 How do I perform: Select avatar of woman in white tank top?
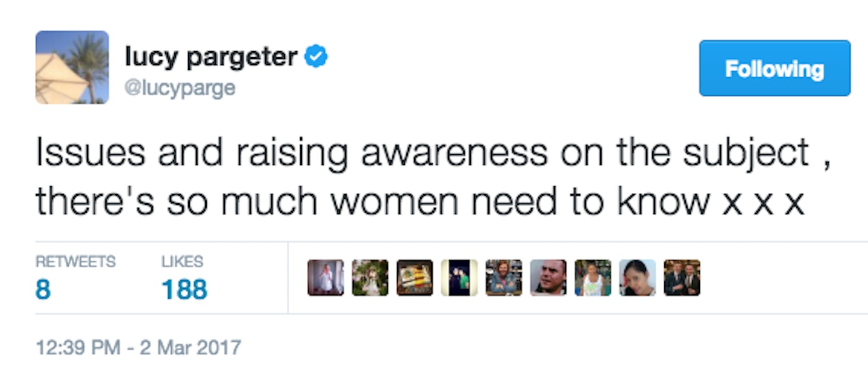[593, 278]
